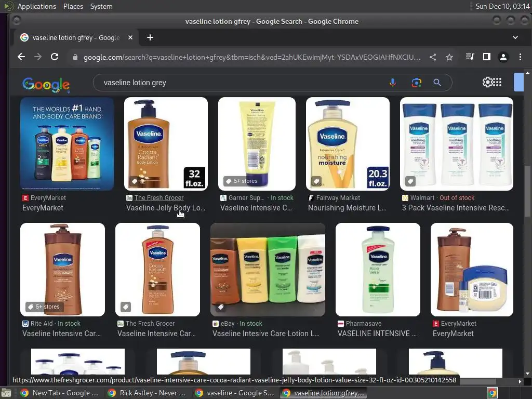Open Nourishing Moisture L... result title
This screenshot has width=532, height=399.
[347, 208]
